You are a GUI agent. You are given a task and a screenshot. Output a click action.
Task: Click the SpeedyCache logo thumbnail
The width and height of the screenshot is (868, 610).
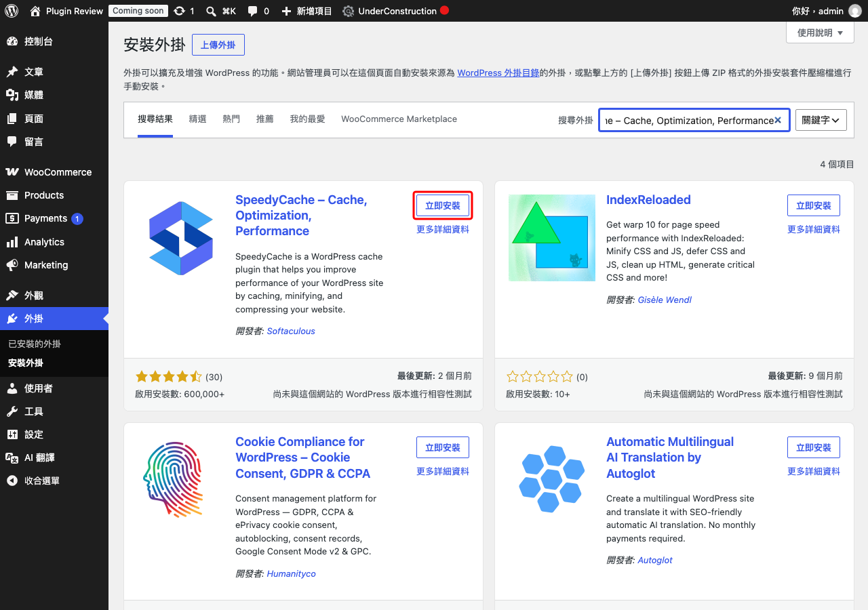[x=180, y=238]
